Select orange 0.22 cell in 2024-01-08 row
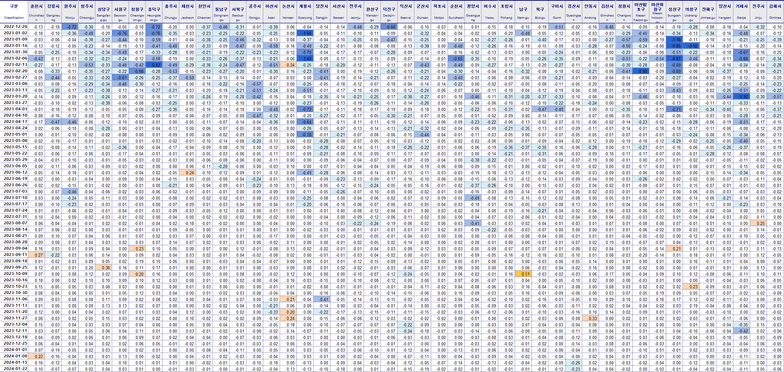 [x=36, y=356]
